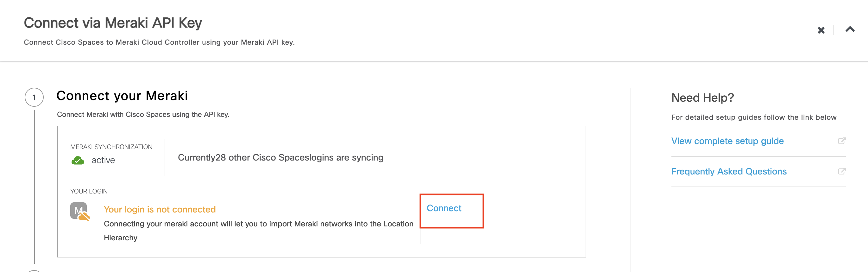Click 'Your login is not connected' warning
The image size is (868, 272).
(x=159, y=209)
